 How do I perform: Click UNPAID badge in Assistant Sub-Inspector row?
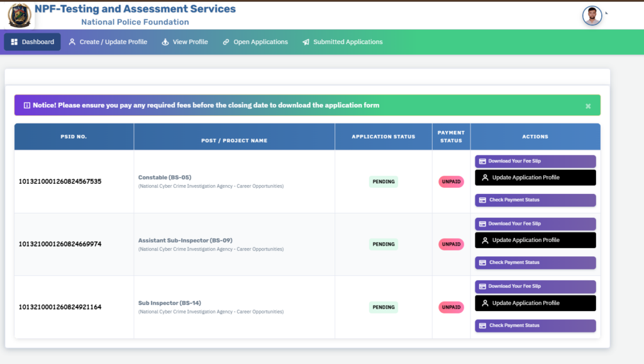click(451, 244)
